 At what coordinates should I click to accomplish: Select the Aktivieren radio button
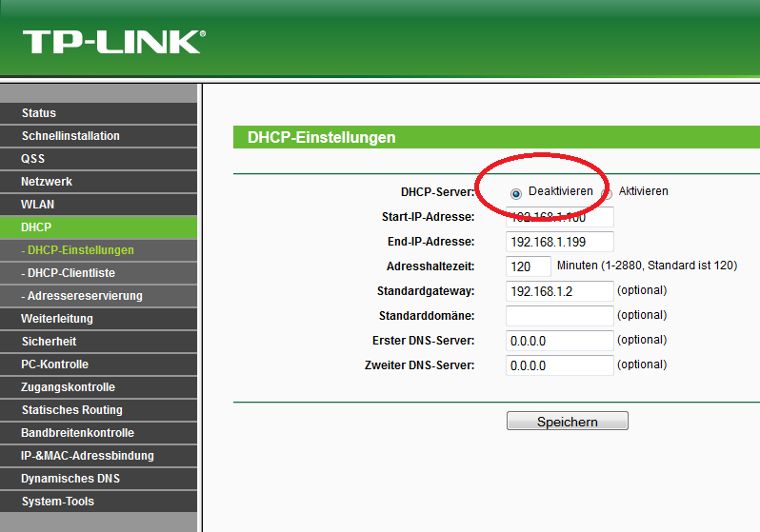pos(607,194)
